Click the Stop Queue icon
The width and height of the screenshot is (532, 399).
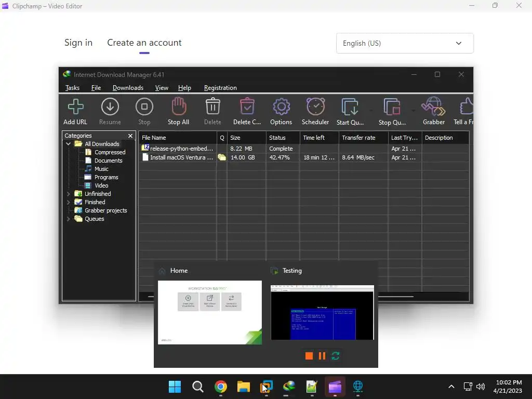[x=392, y=112]
